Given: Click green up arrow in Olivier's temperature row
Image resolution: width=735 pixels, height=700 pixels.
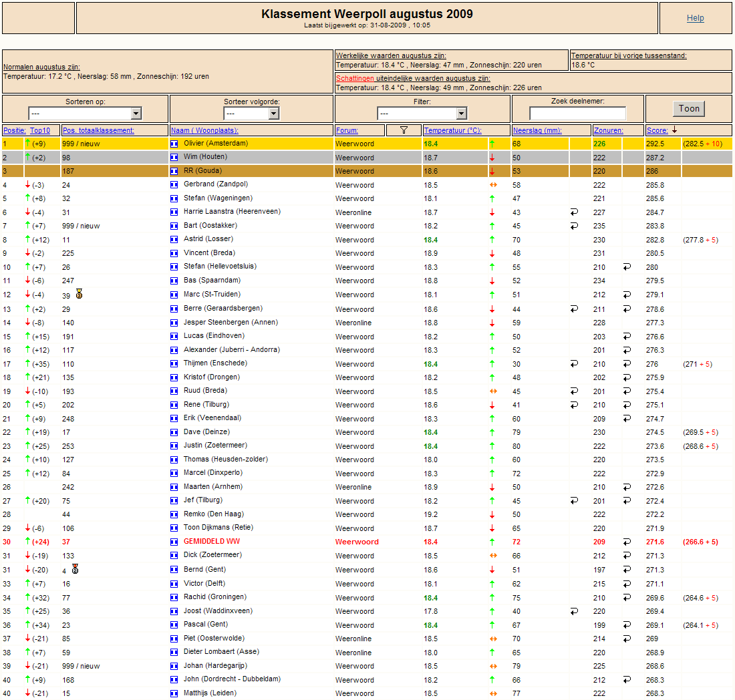Looking at the screenshot, I should (x=492, y=144).
